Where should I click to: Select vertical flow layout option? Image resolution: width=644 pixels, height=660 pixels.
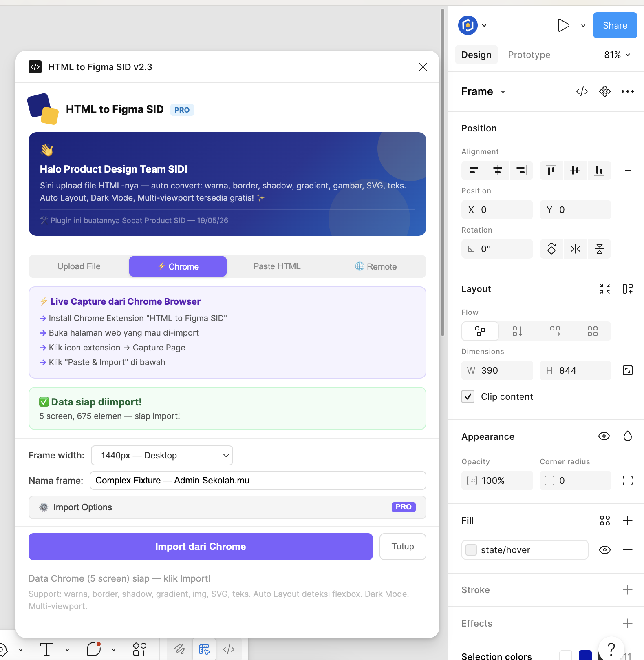tap(517, 331)
